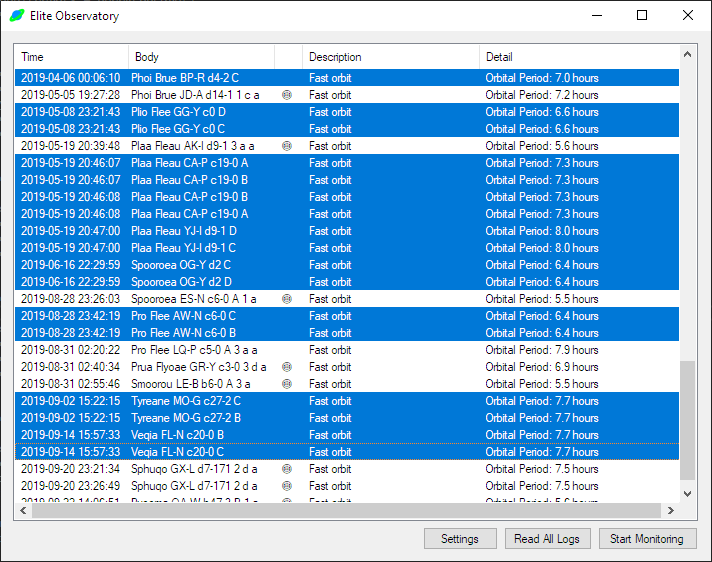Click Orbital Period: 7.2 hours detail

[542, 95]
